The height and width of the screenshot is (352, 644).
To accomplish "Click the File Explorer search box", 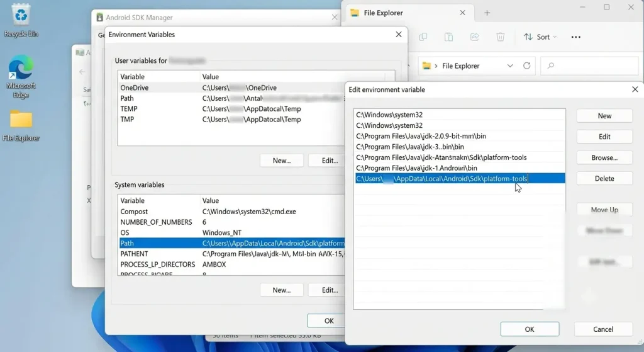I will [x=589, y=65].
